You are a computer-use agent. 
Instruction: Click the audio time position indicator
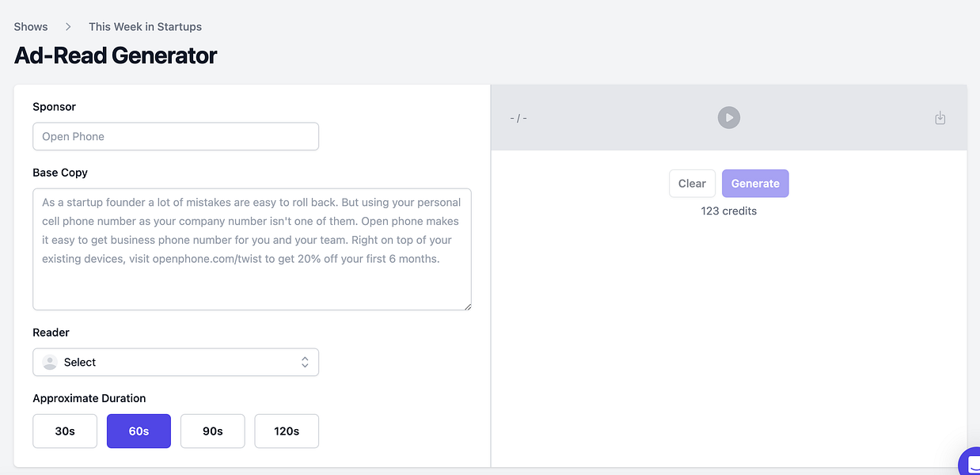518,118
